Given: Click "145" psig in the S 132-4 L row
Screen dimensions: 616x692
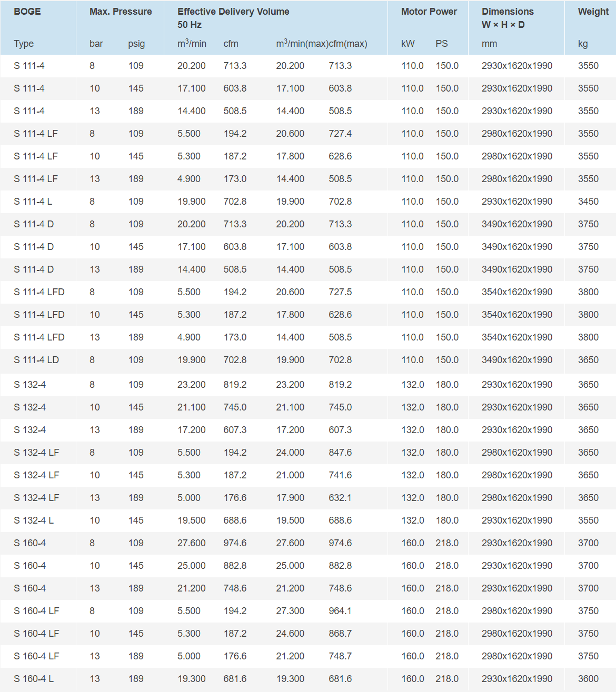Looking at the screenshot, I should [136, 520].
